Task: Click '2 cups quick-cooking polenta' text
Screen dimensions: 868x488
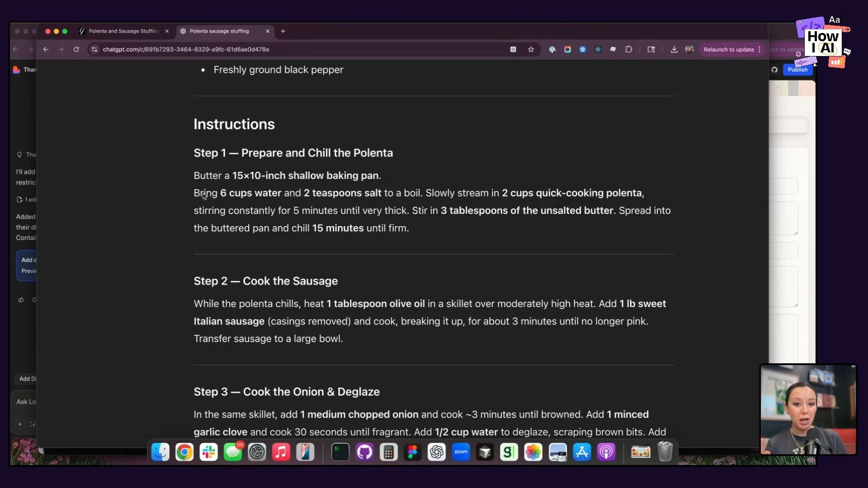Action: (571, 193)
